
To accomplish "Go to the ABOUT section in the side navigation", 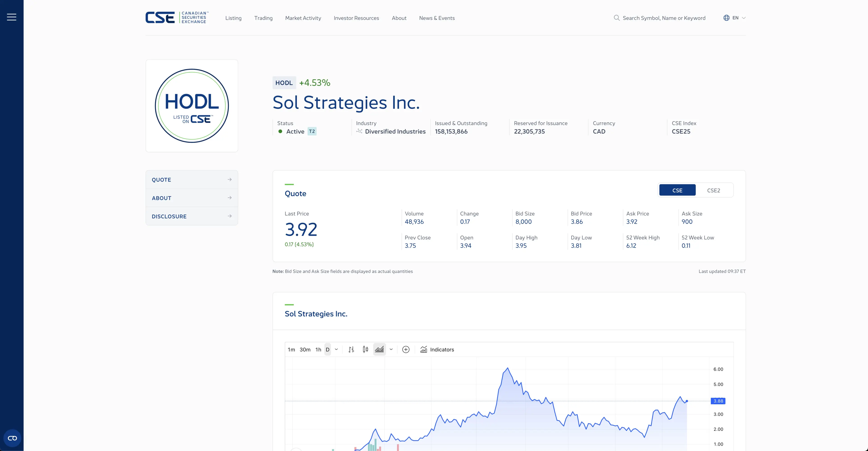I will [191, 198].
